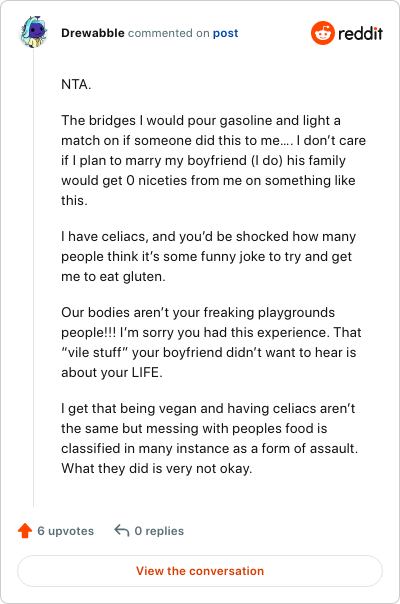Open Drewabble's avatar image
Image resolution: width=400 pixels, height=604 pixels.
34,32
